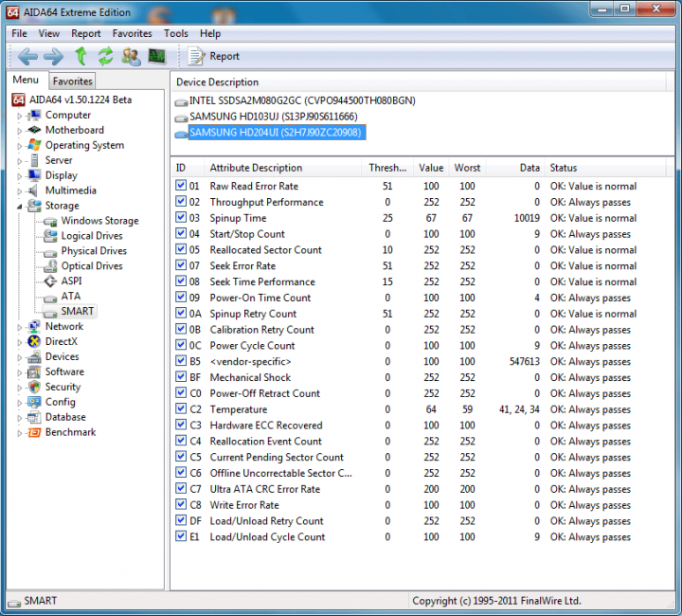682x616 pixels.
Task: Expand the Network tree node
Action: point(20,328)
